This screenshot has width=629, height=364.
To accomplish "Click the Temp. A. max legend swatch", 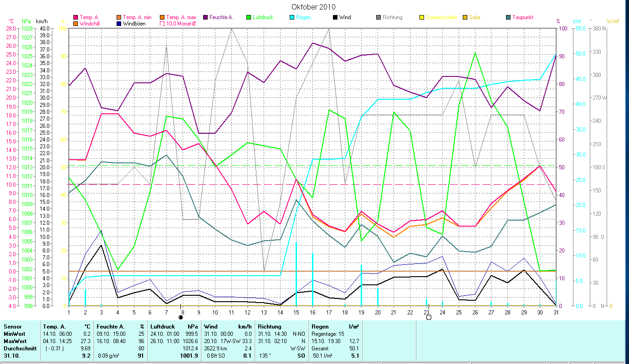I will pyautogui.click(x=163, y=17).
